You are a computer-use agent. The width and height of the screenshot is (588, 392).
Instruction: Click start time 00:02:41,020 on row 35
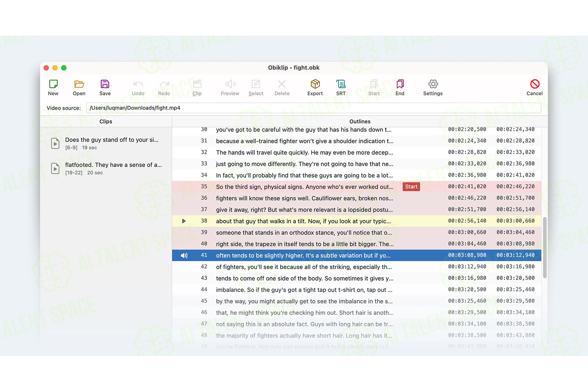tap(467, 187)
